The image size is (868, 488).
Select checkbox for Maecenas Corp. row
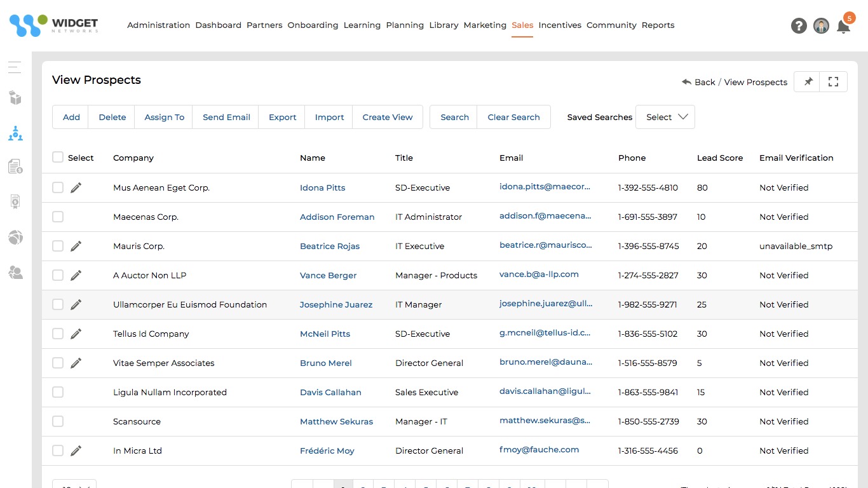click(x=58, y=217)
